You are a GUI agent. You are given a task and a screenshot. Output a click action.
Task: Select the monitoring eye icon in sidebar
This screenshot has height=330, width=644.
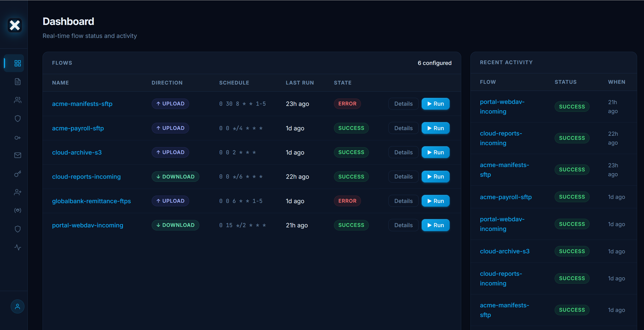pos(17,210)
